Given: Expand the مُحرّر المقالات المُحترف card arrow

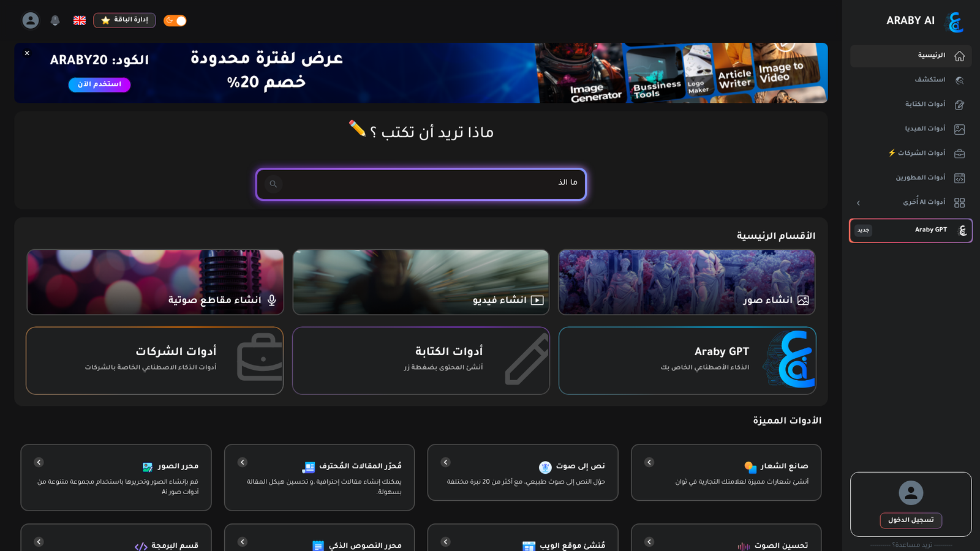Looking at the screenshot, I should 243,462.
